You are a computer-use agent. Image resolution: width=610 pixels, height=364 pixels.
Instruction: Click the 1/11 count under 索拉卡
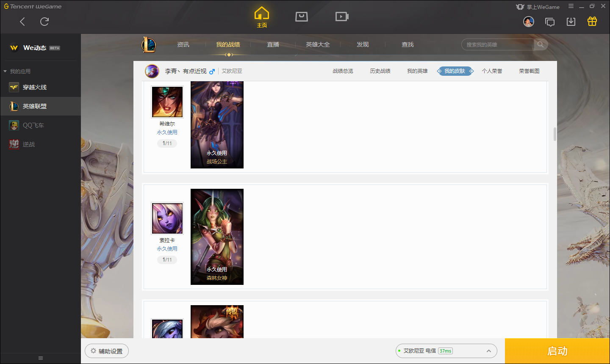pos(167,260)
